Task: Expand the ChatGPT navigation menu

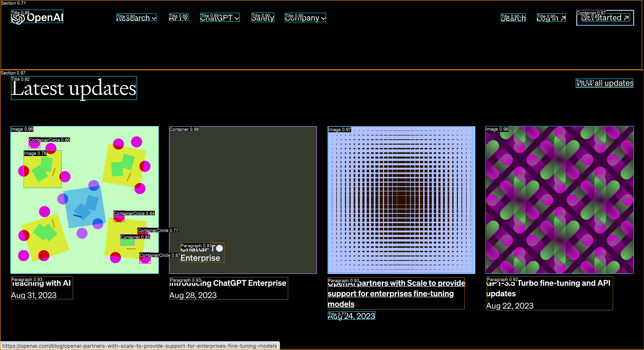Action: point(220,18)
